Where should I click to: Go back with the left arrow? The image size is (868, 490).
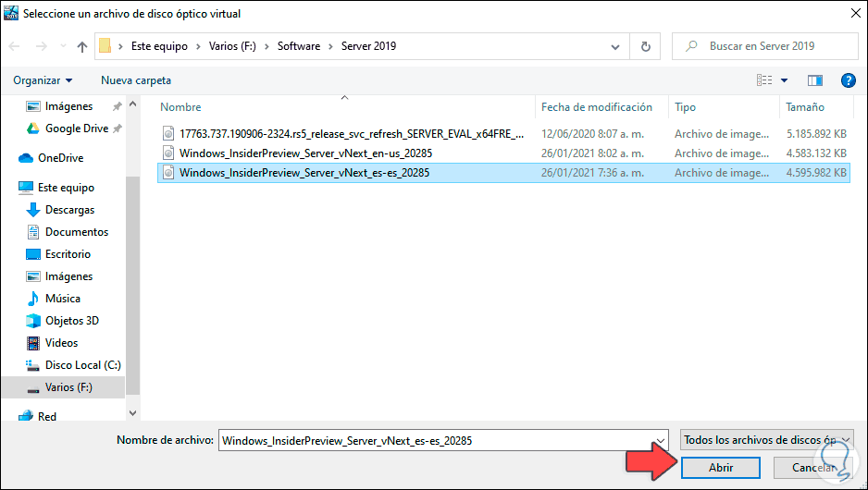[15, 46]
